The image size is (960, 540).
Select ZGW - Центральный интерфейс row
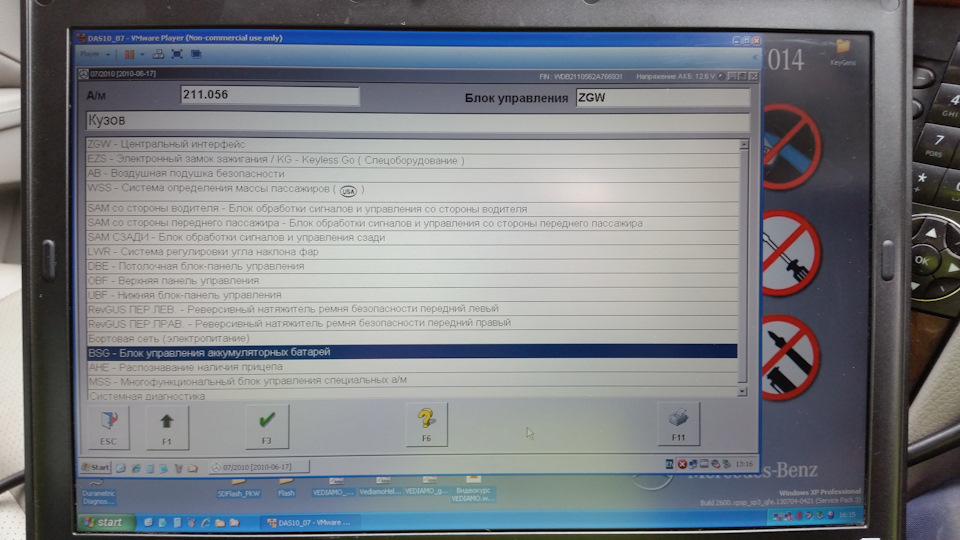coord(412,144)
